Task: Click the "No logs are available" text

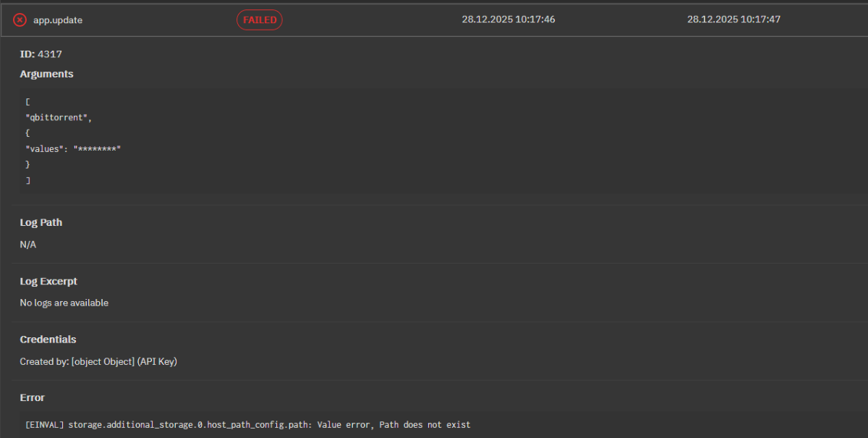Action: coord(64,303)
